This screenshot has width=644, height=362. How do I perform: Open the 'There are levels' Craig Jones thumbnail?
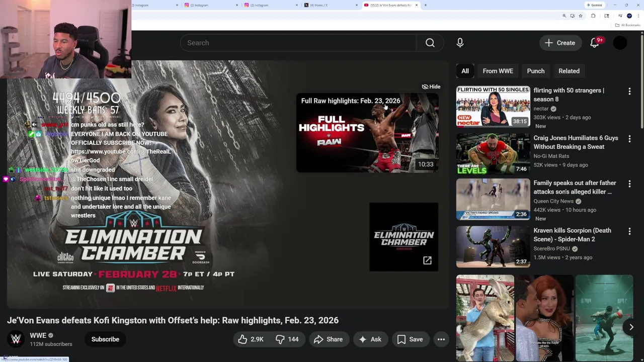pos(493,154)
